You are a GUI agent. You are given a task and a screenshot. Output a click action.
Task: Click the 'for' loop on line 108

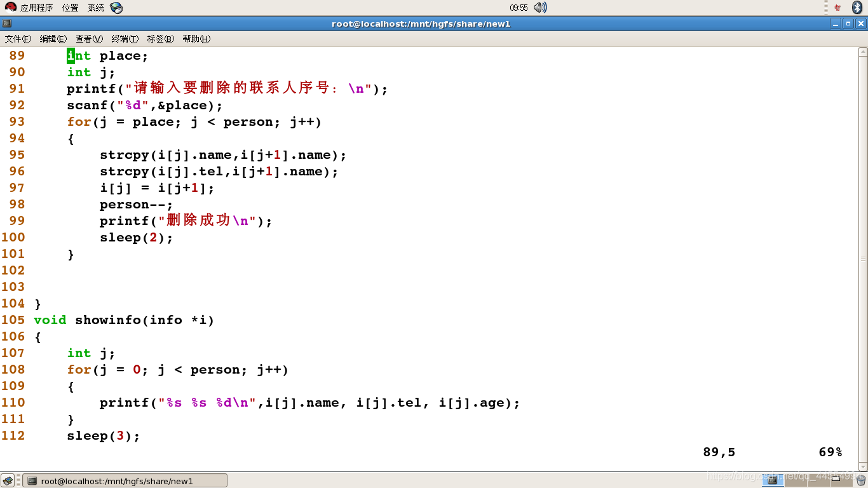178,370
